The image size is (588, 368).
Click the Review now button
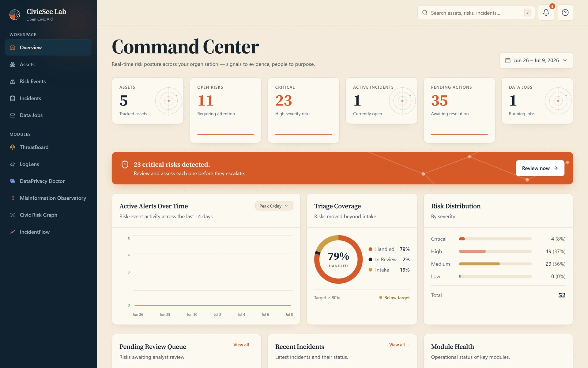[540, 168]
